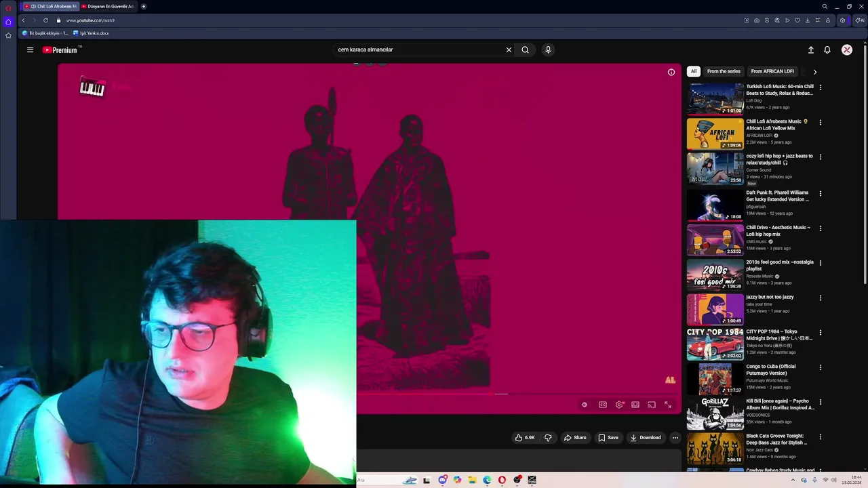Screen dimensions: 868x488
Task: Open Discord from the taskbar
Action: (x=442, y=480)
